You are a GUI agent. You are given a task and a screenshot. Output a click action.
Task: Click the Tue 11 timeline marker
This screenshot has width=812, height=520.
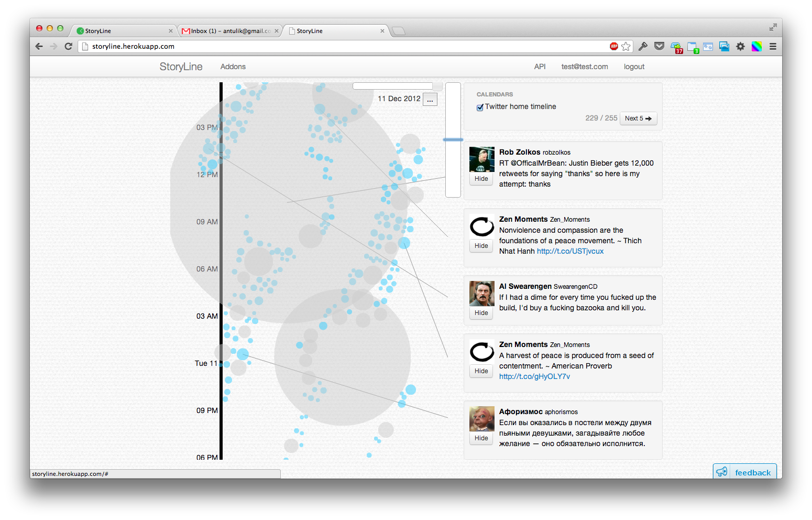tap(206, 363)
